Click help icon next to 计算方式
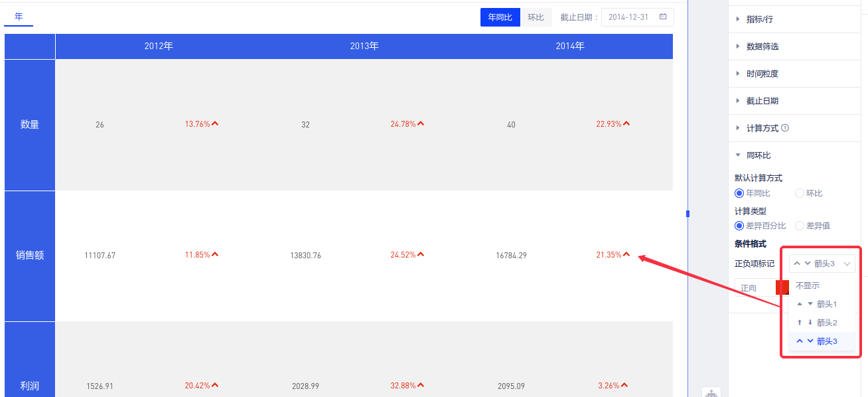This screenshot has width=868, height=397. (x=785, y=128)
